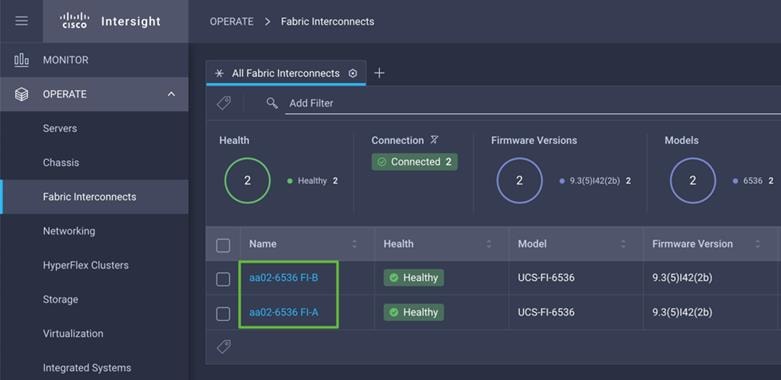Click the Model column header
This screenshot has height=380, width=781.
click(x=532, y=244)
